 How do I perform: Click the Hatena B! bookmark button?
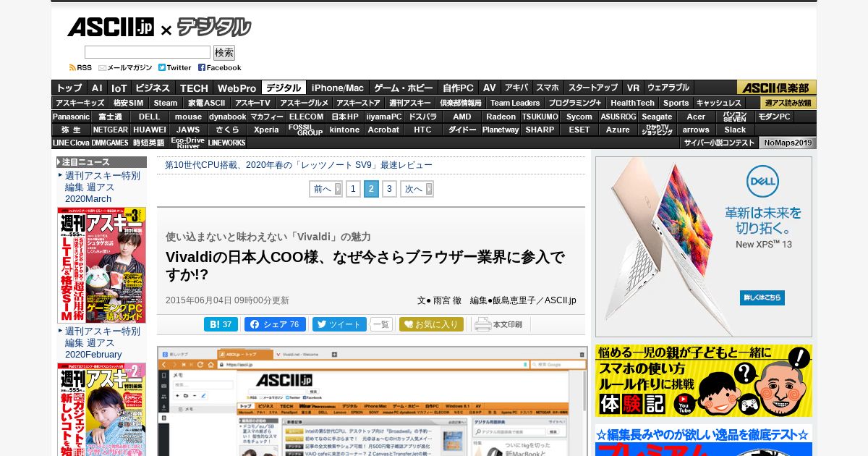[x=221, y=324]
